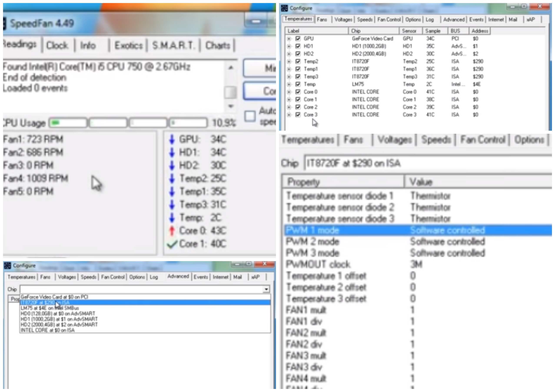Select the Log tab above the sensor list
555x392 pixels.
tap(430, 20)
